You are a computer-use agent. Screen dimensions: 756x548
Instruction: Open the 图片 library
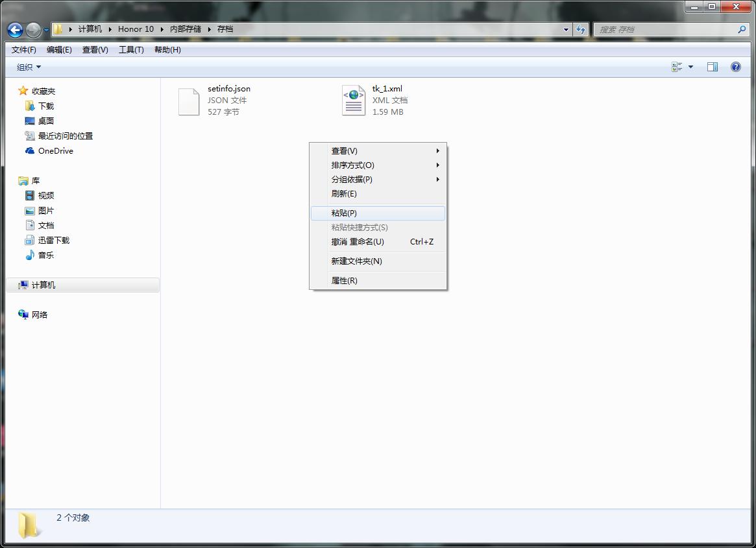[x=46, y=211]
